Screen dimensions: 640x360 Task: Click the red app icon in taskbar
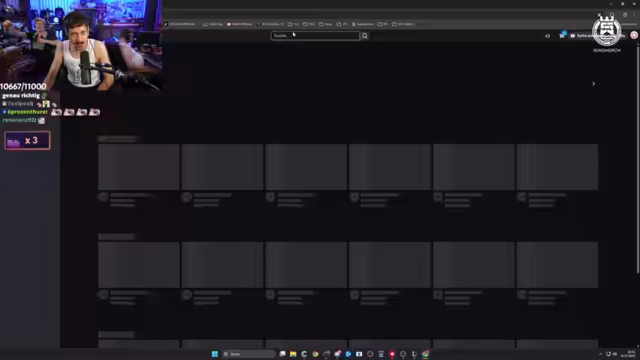tap(392, 354)
